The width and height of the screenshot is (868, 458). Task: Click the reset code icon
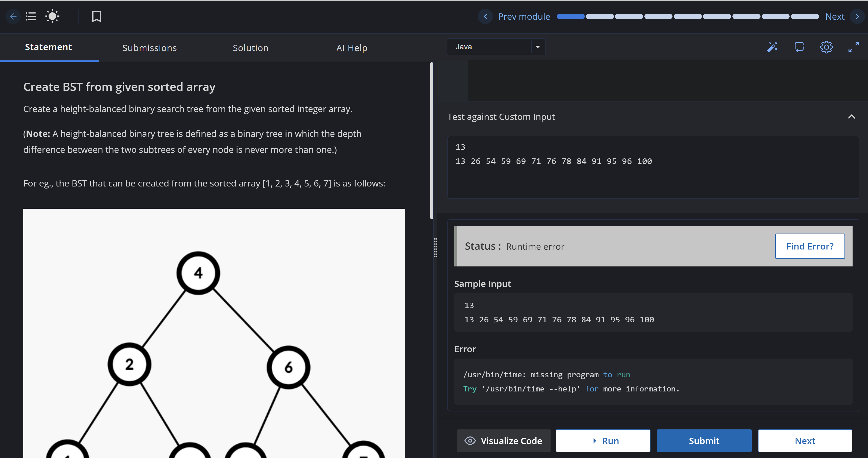(x=799, y=47)
